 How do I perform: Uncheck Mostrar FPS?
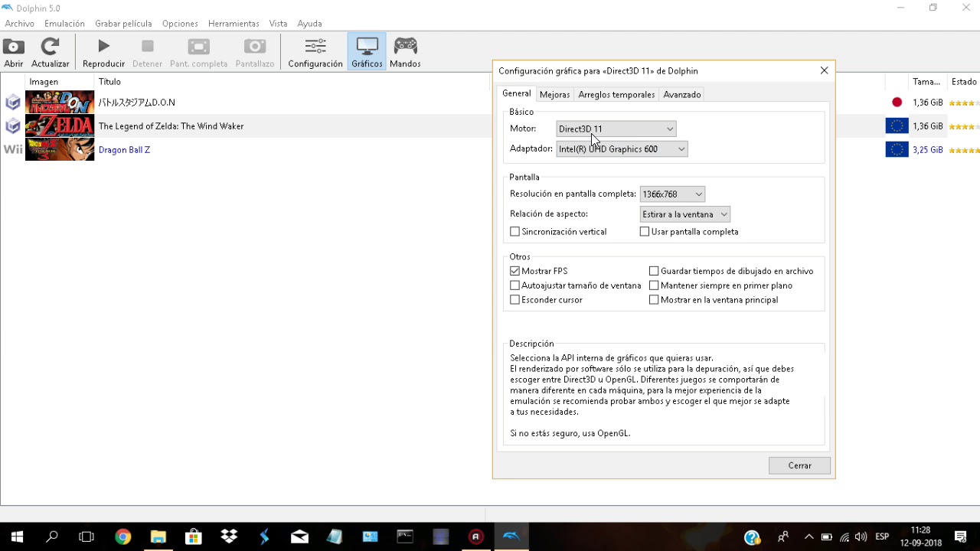514,271
